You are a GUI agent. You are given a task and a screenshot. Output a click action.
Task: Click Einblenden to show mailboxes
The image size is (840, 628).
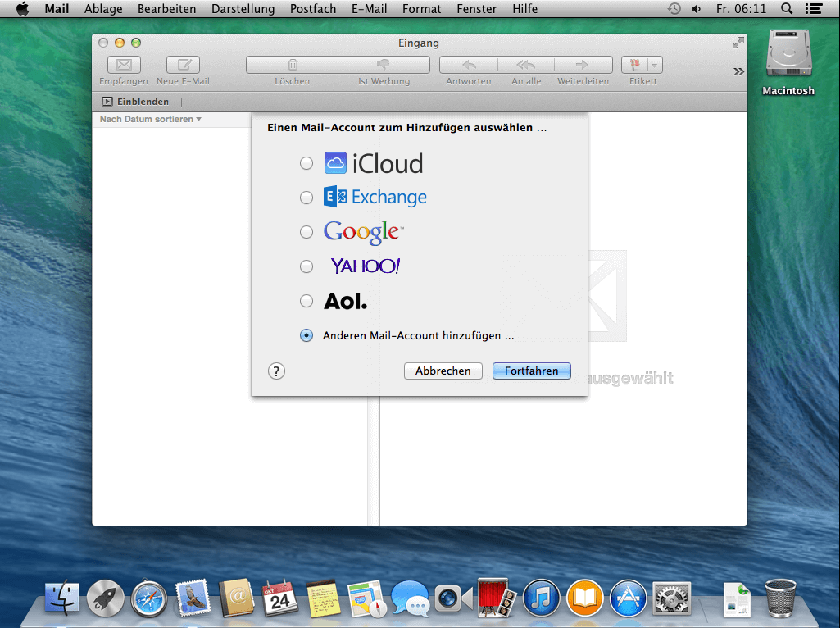(135, 102)
